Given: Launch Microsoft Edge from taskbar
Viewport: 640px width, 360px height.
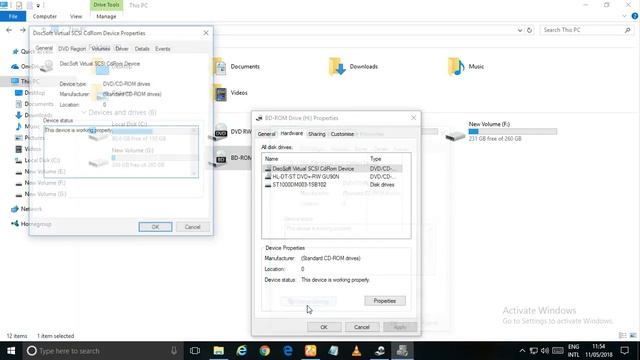Looking at the screenshot, I should click(x=288, y=351).
